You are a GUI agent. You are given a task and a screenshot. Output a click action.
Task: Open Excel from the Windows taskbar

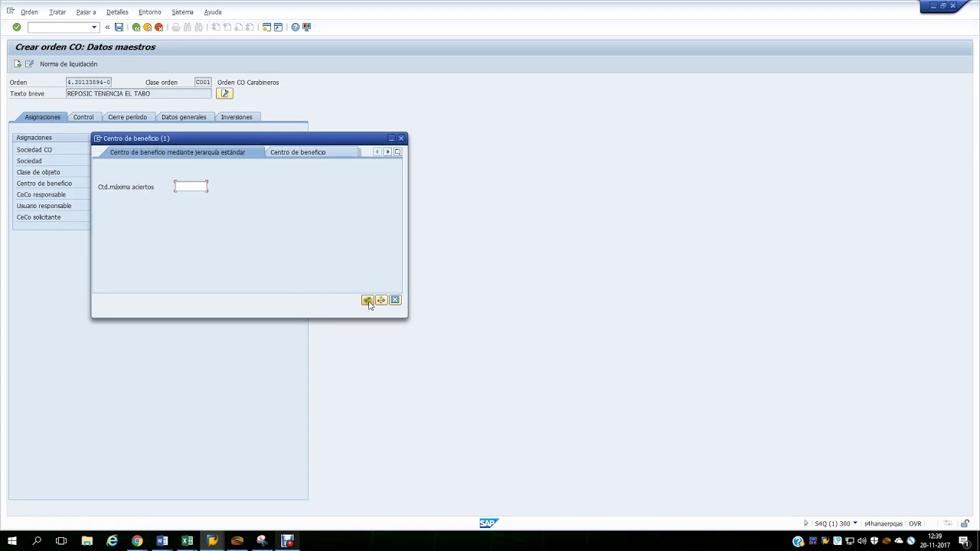[x=187, y=541]
